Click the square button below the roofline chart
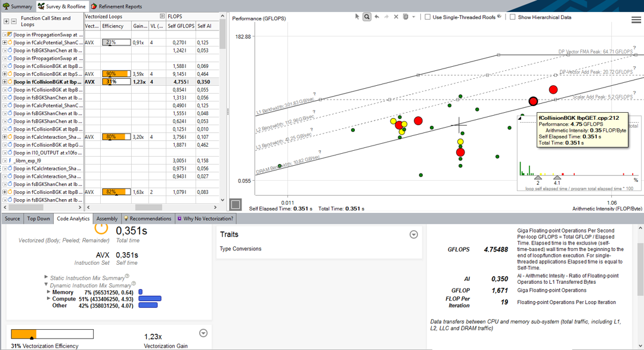The image size is (644, 350). tap(236, 204)
